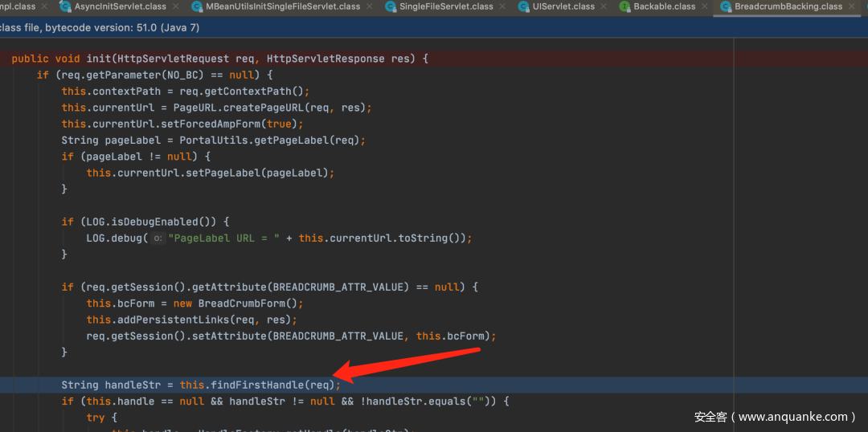Click the 'o:' parameter hint in LOG.debug
The image size is (868, 432).
[x=158, y=238]
